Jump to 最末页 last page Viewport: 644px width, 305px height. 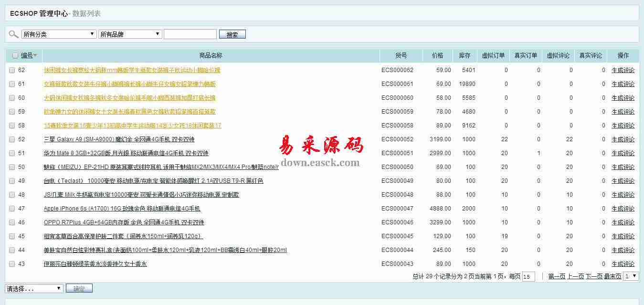[x=612, y=276]
